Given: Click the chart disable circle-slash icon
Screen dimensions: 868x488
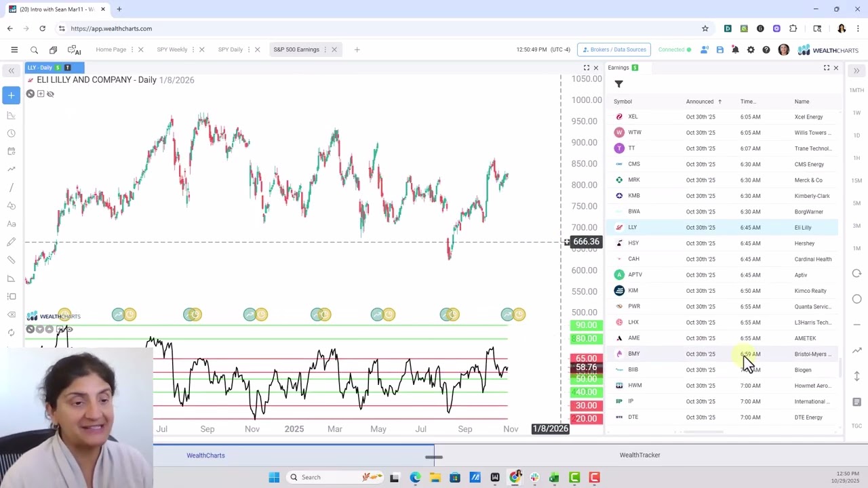Looking at the screenshot, I should (31, 94).
